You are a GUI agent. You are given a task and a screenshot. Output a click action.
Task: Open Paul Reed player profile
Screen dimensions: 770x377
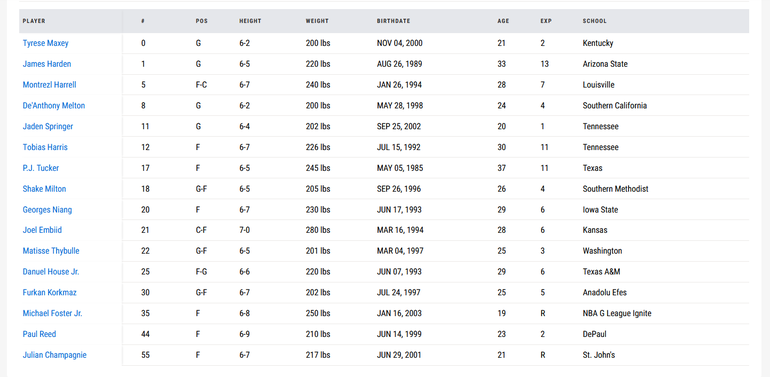click(39, 334)
